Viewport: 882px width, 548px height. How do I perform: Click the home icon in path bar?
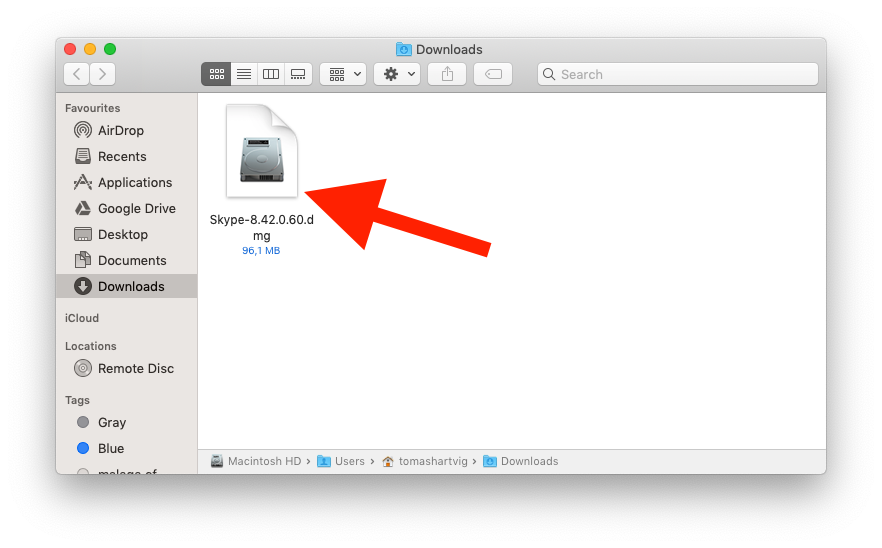388,461
